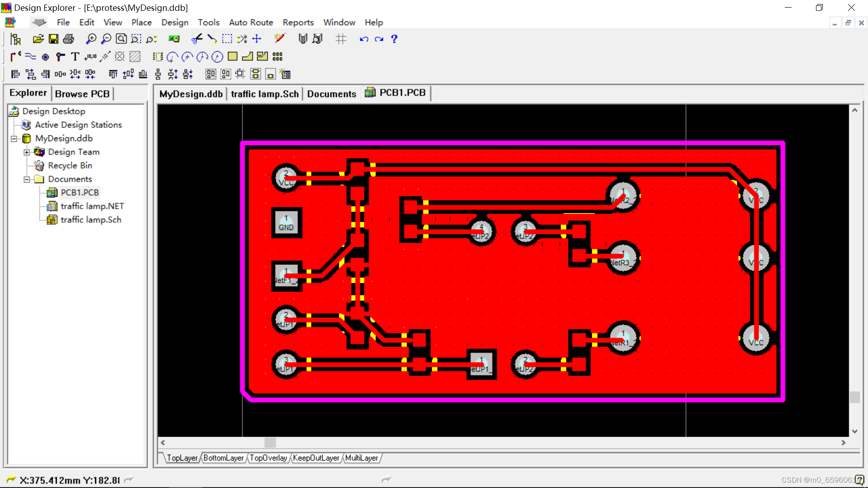Select the KeepOutLayer layer tab
Viewport: 868px width, 488px height.
pos(316,458)
